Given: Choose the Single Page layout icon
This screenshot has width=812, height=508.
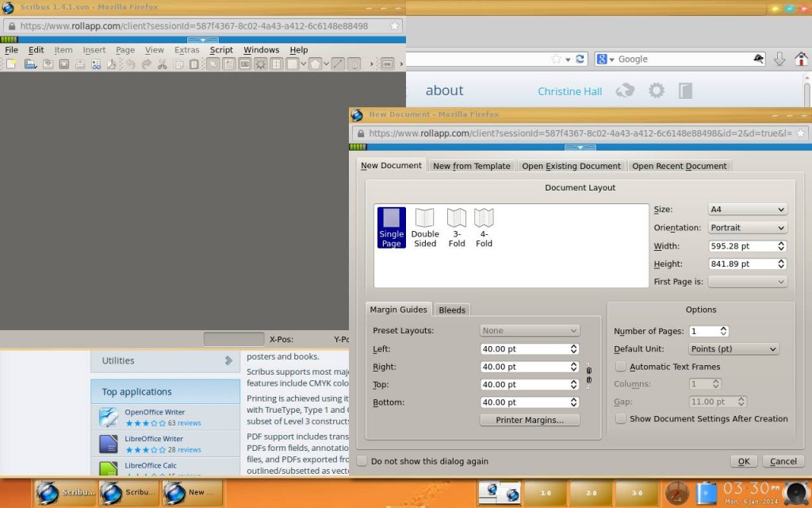Looking at the screenshot, I should point(392,228).
